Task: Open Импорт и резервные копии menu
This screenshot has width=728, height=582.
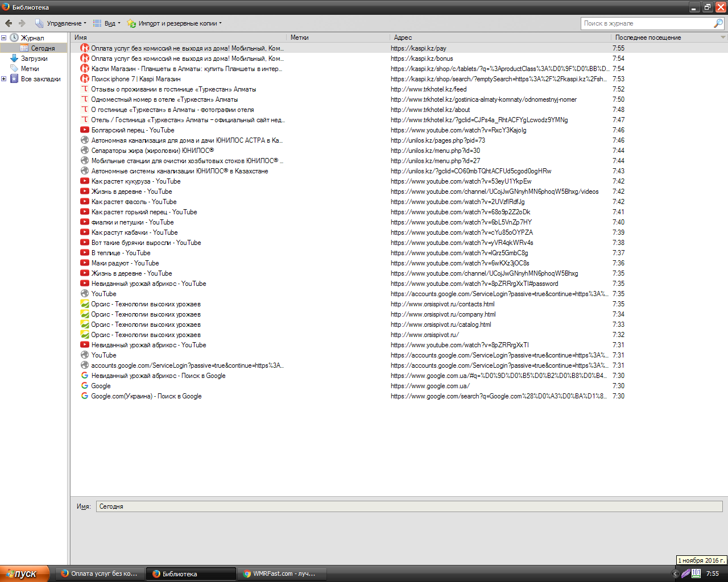Action: click(x=175, y=23)
